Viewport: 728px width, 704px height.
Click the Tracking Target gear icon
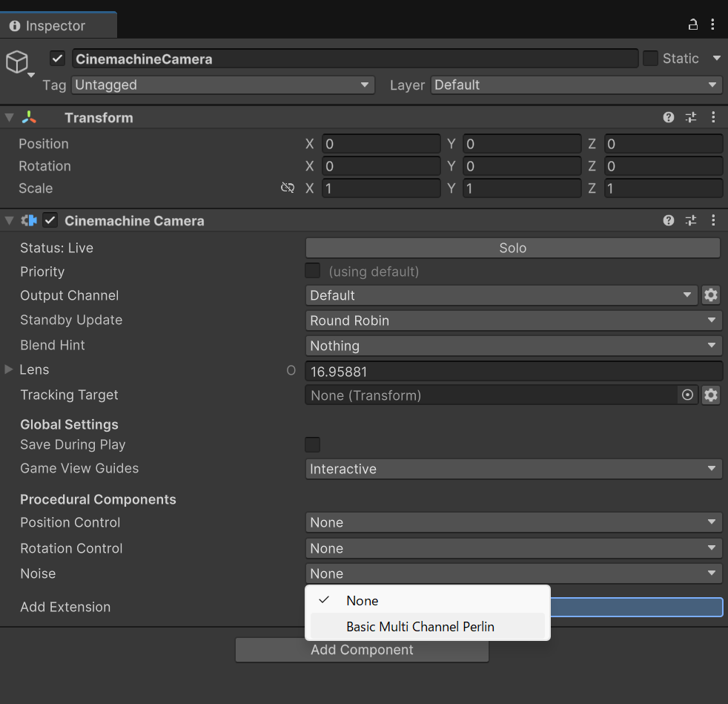pyautogui.click(x=711, y=395)
